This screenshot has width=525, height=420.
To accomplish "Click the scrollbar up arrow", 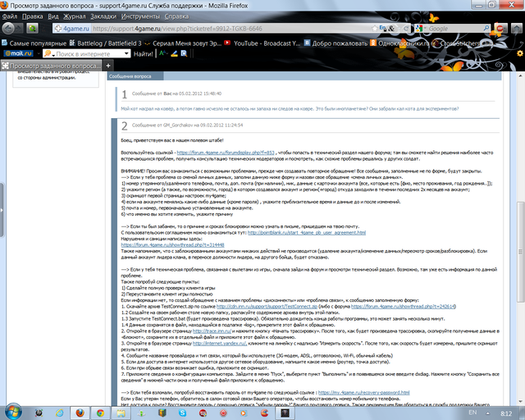I will pos(520,75).
